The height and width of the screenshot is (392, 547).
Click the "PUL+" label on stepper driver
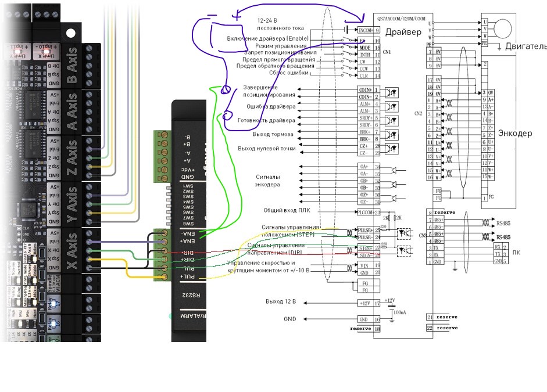tap(187, 276)
